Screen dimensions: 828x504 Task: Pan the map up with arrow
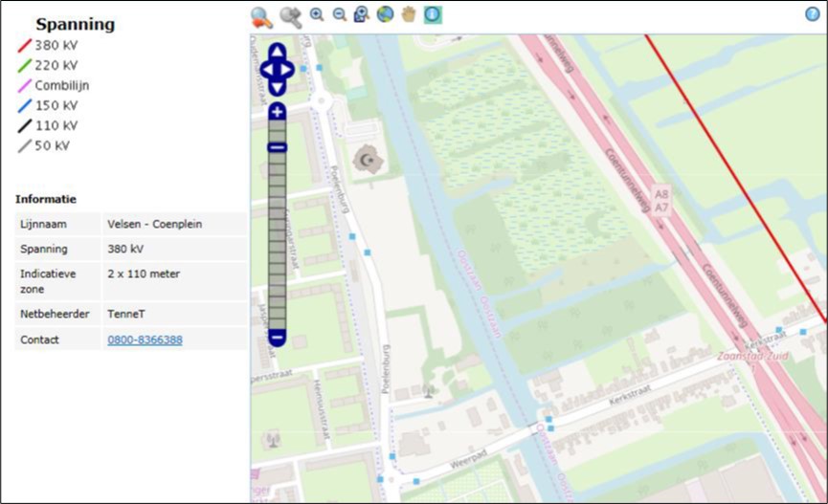(277, 52)
